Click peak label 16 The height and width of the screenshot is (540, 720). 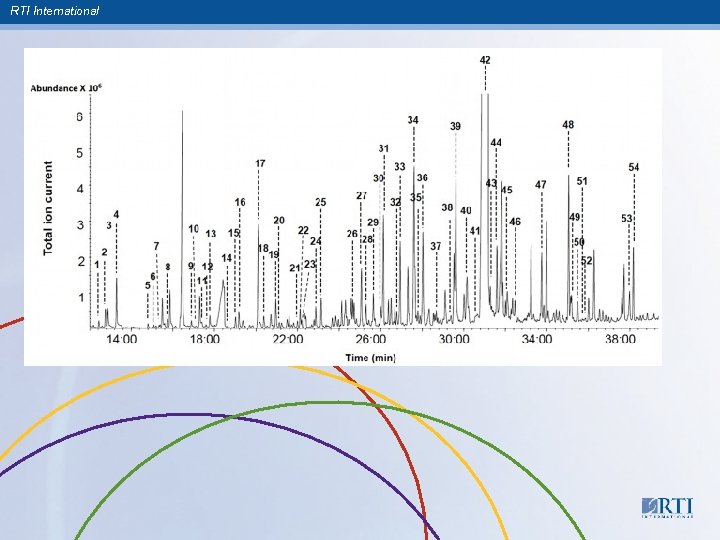tap(240, 202)
